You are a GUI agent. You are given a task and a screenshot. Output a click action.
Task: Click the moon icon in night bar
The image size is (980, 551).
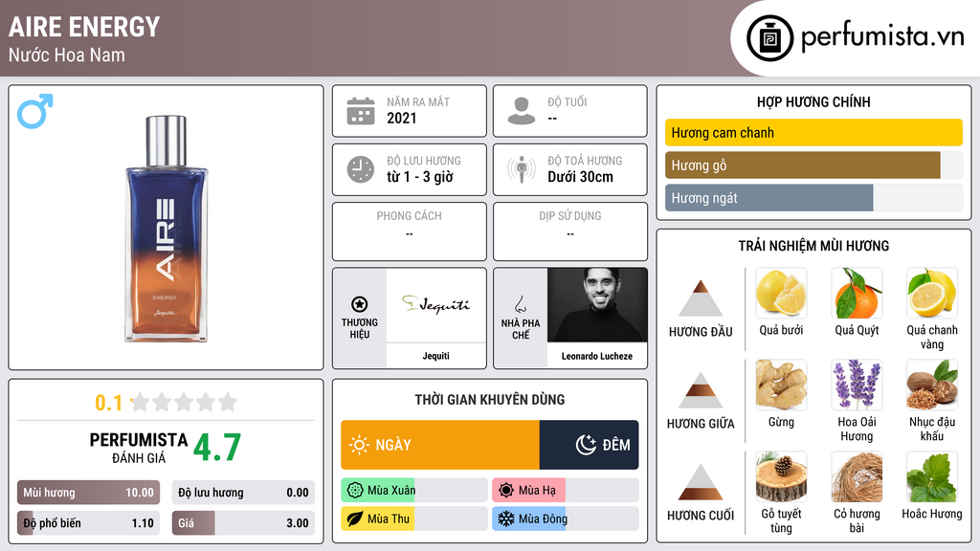tap(586, 445)
